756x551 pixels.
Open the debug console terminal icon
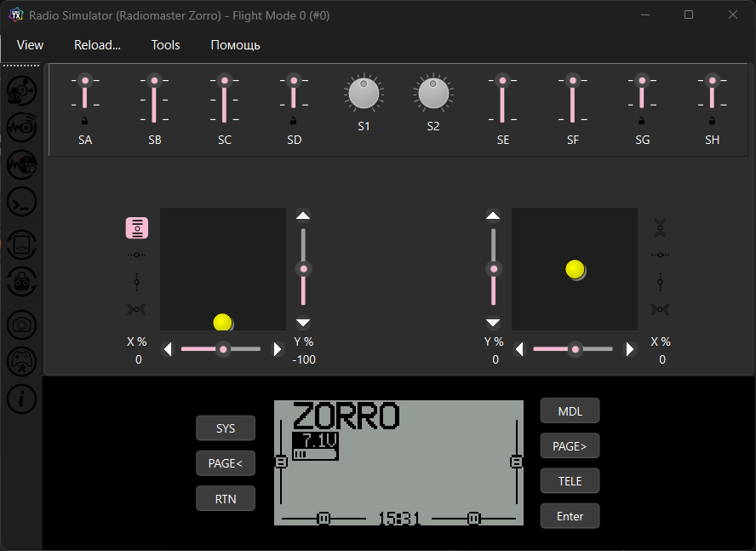tap(21, 202)
